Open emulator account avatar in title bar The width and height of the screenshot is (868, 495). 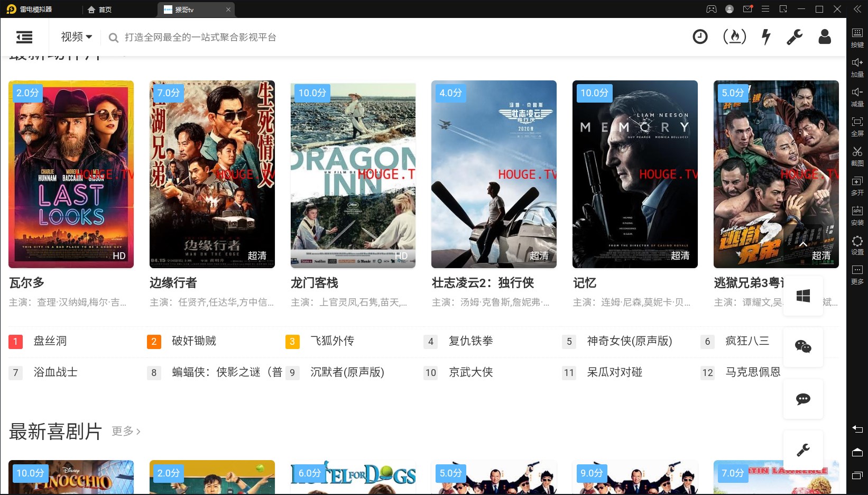[730, 9]
